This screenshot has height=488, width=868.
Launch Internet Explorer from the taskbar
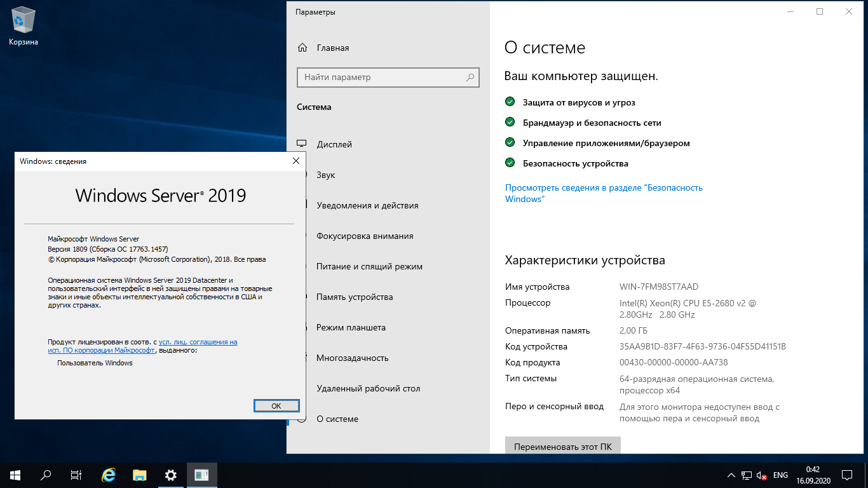(x=109, y=475)
